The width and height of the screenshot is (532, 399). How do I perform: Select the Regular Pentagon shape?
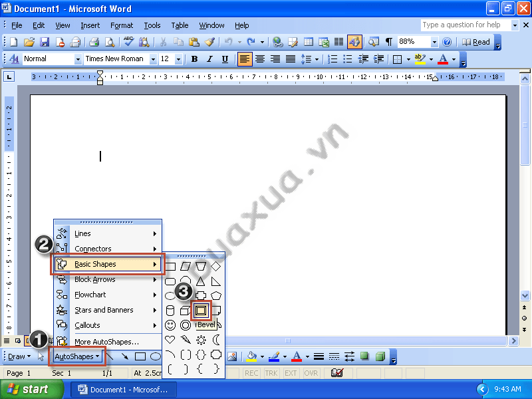coord(216,296)
